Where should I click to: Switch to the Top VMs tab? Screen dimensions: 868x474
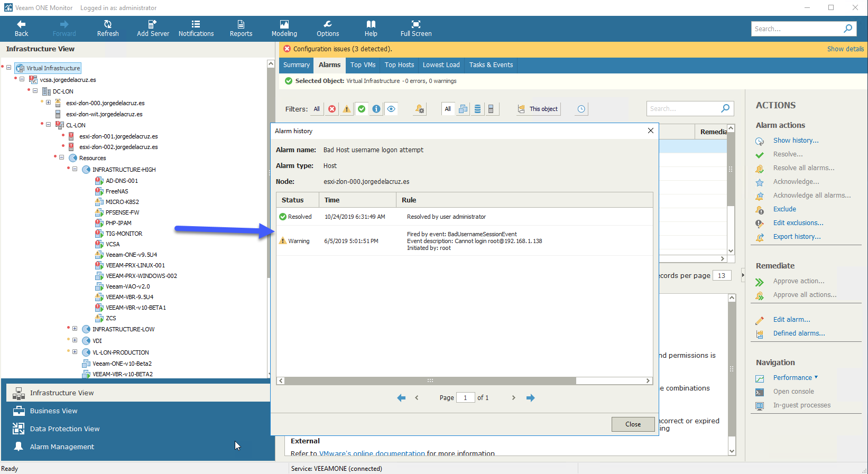tap(363, 65)
